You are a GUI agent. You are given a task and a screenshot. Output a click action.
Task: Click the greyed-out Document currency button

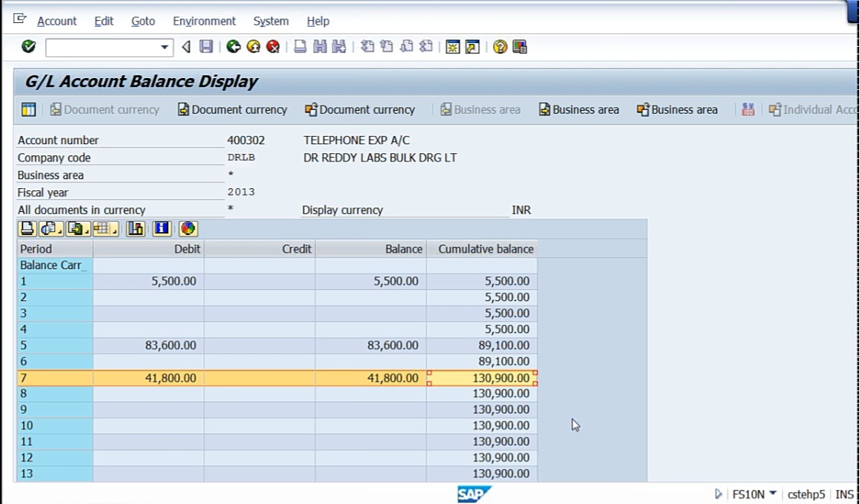[x=105, y=109]
